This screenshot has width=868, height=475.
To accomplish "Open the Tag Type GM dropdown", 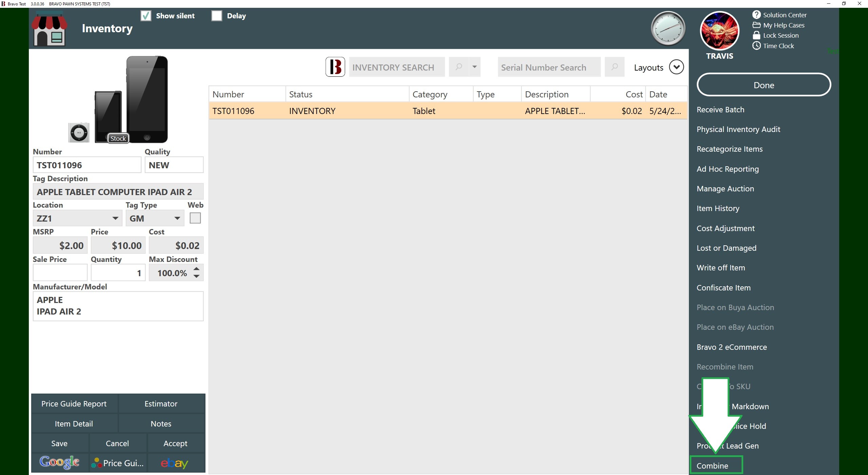I will [155, 218].
